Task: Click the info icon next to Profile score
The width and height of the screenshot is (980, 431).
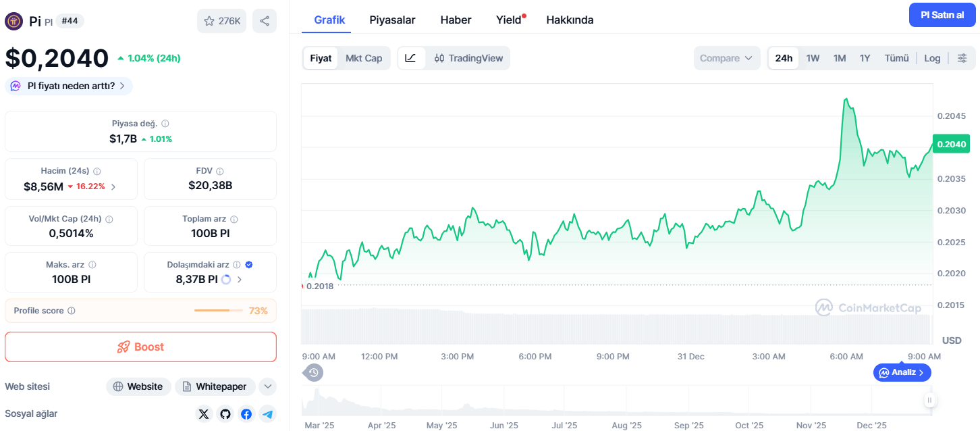Action: (x=72, y=311)
